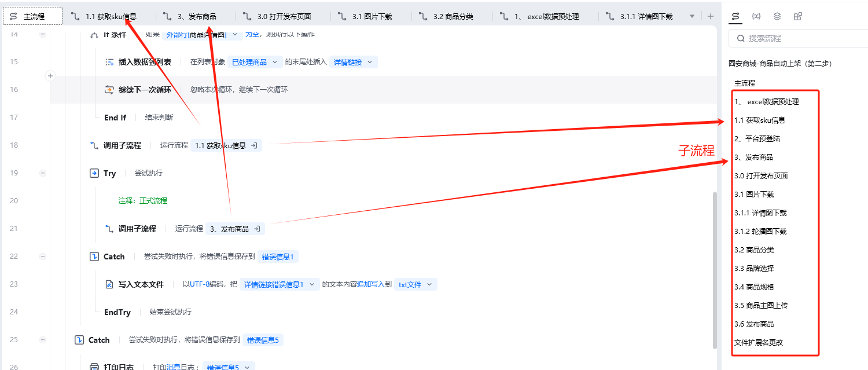Click the UTF-8 encoding link
The image size is (868, 370).
[200, 284]
